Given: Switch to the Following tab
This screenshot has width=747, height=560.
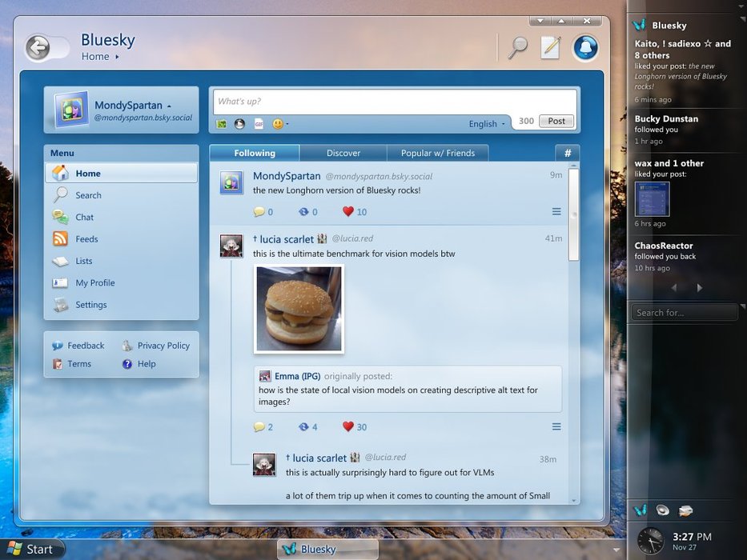Looking at the screenshot, I should (255, 153).
